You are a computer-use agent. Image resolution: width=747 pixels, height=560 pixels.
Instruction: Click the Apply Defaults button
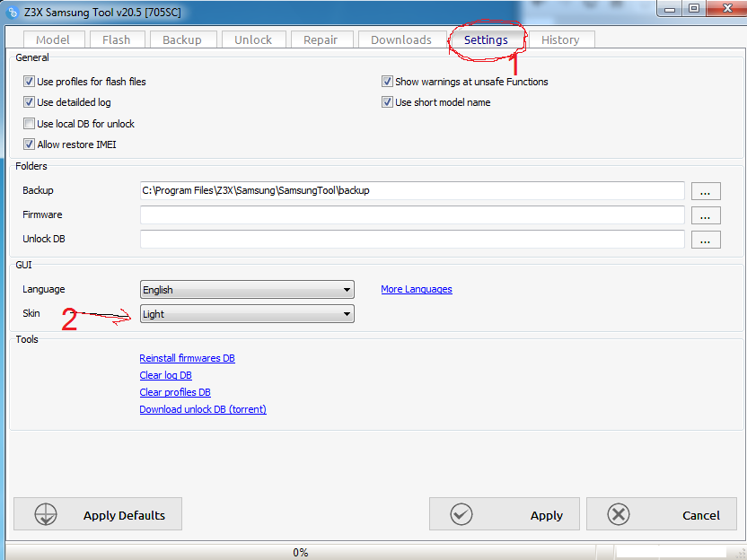point(98,514)
